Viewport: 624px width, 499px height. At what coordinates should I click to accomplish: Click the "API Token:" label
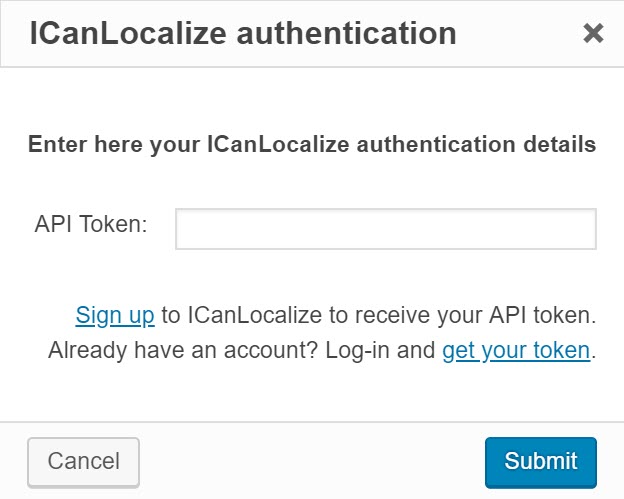(x=91, y=225)
